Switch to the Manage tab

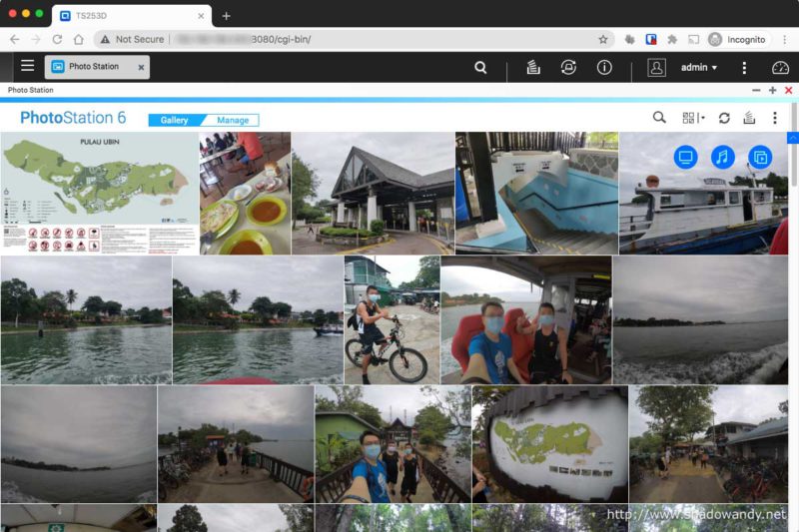[233, 120]
